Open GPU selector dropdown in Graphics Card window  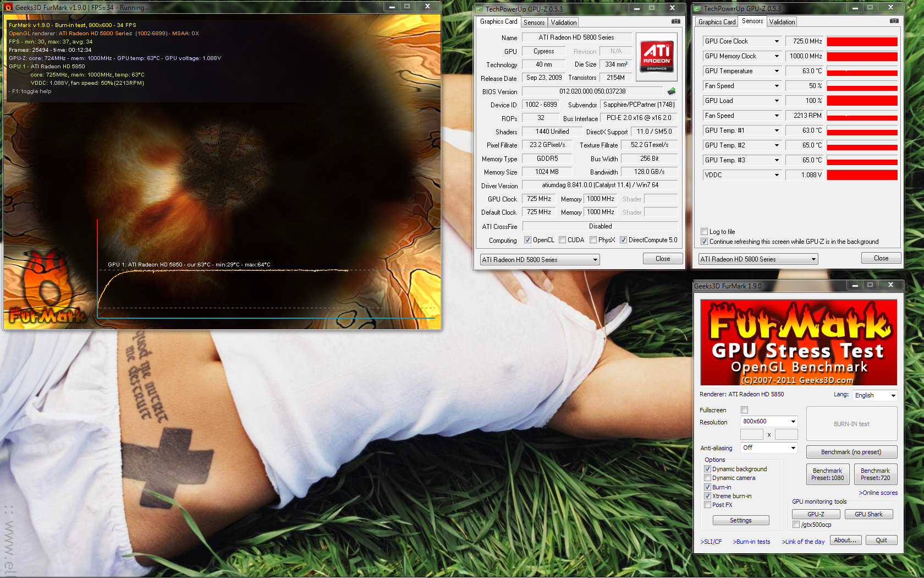(540, 260)
